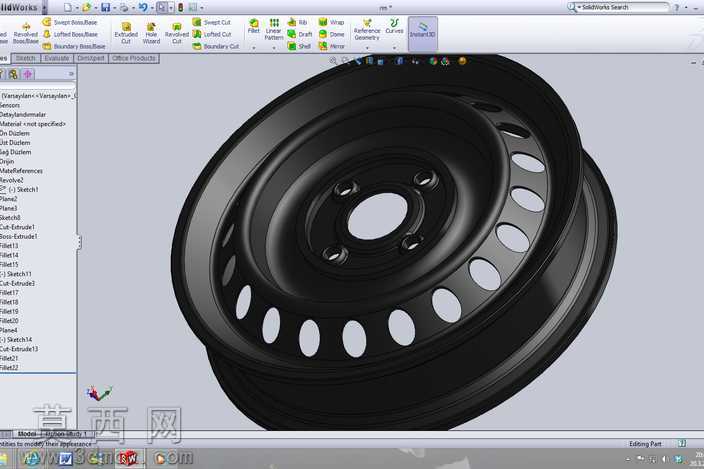Screen dimensions: 704x469
Task: Click the help question mark icon
Action: pyautogui.click(x=677, y=8)
